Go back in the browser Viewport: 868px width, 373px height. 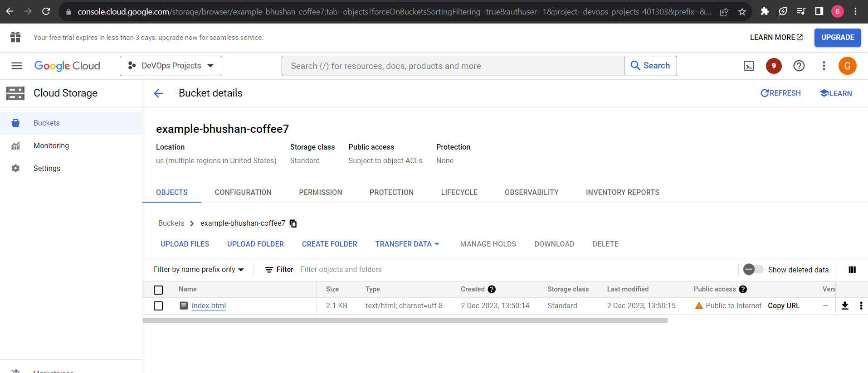click(10, 11)
